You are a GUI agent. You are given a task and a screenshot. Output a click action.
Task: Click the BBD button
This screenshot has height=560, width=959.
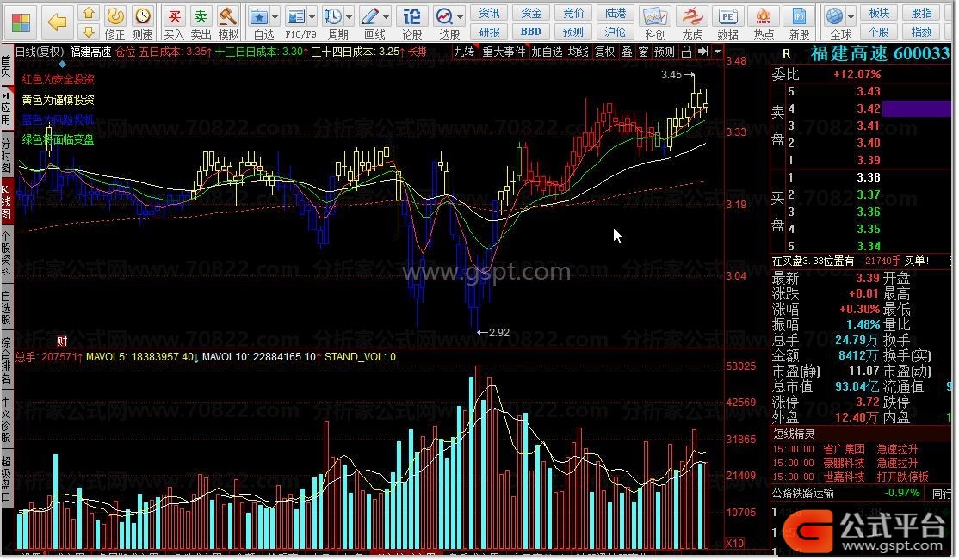[531, 32]
